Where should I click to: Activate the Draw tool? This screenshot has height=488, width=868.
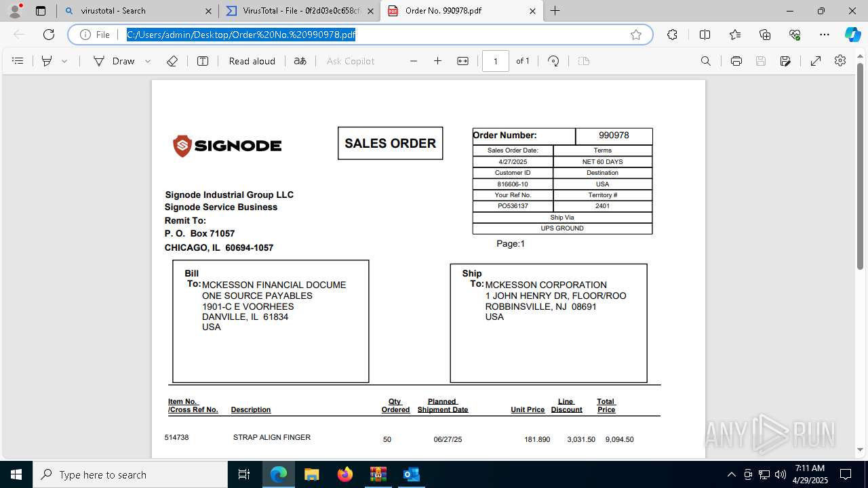click(x=114, y=61)
